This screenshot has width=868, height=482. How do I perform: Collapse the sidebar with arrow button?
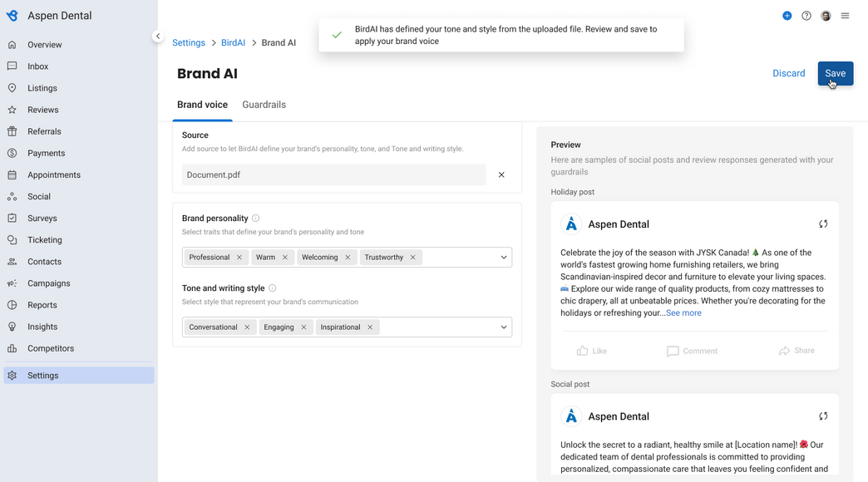coord(158,36)
